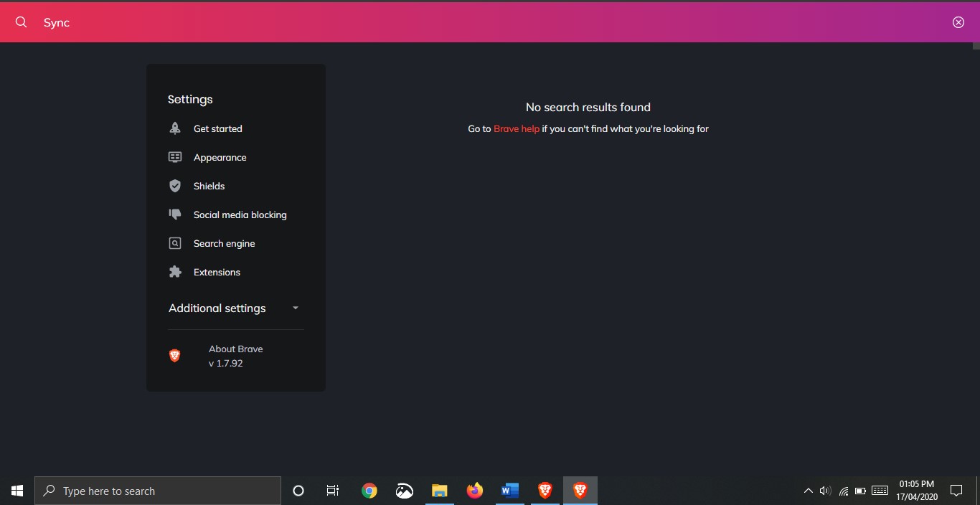This screenshot has height=505, width=980.
Task: Launch Firefox from the taskbar
Action: click(x=475, y=491)
